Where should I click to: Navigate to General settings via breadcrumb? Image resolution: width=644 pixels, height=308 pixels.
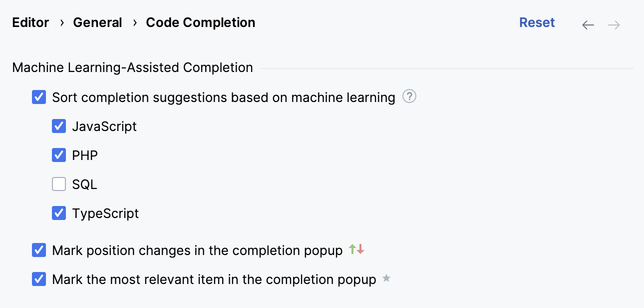[x=97, y=22]
